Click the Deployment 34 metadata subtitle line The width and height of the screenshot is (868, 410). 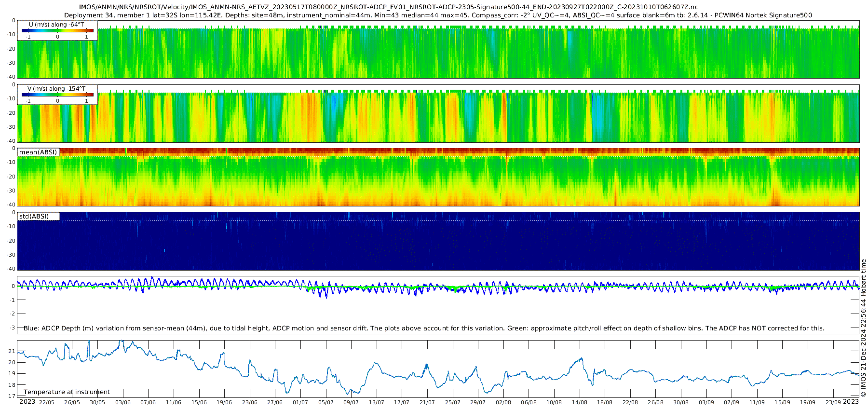pyautogui.click(x=438, y=15)
